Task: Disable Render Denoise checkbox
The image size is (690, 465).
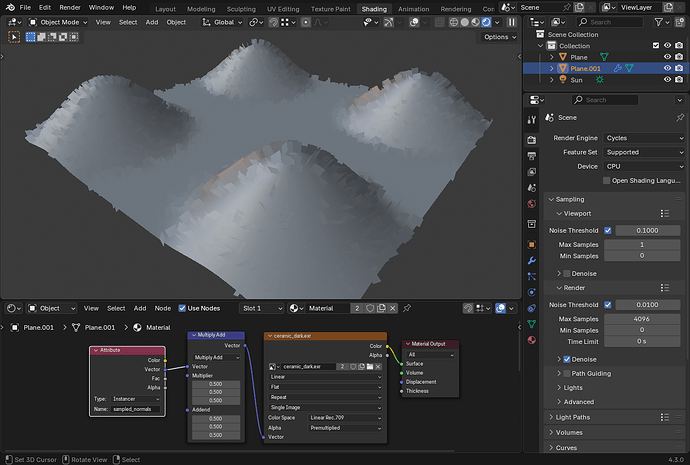Action: [x=567, y=359]
